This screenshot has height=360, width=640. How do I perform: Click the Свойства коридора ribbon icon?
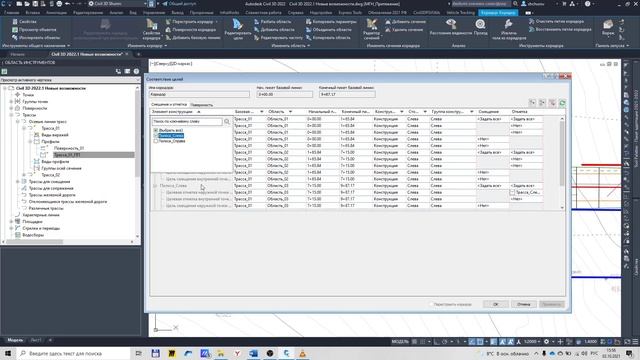151,29
